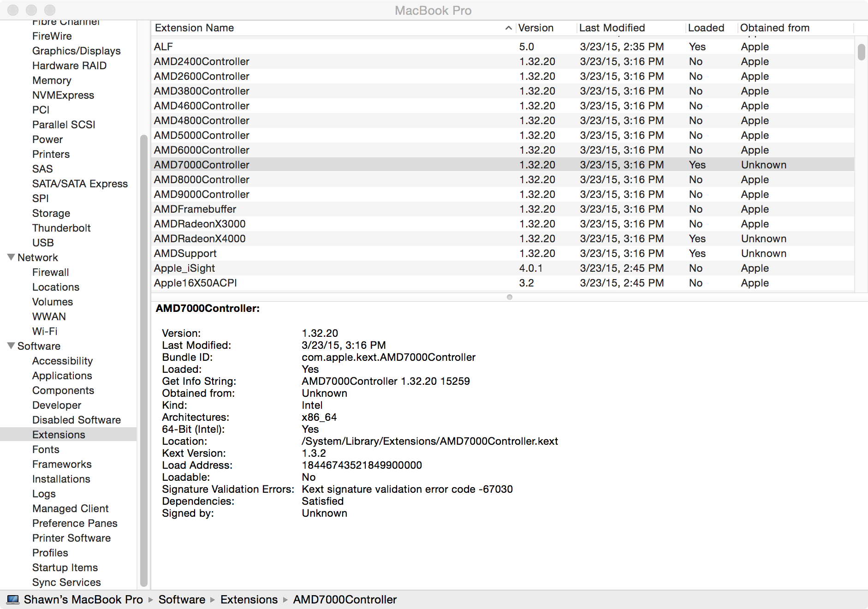
Task: Click Extensions in the path bar
Action: point(249,599)
